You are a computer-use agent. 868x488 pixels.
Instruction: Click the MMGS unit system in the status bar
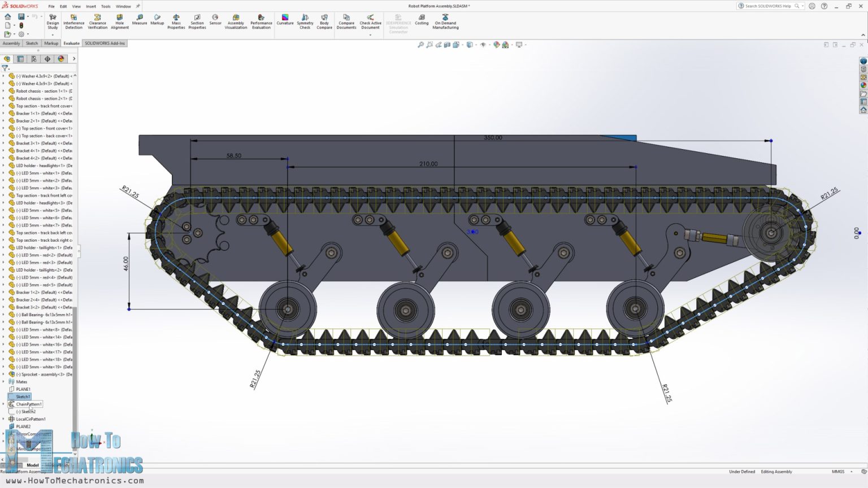point(839,472)
